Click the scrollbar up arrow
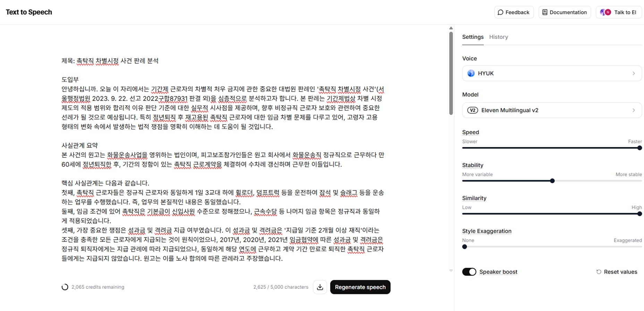 tap(451, 28)
